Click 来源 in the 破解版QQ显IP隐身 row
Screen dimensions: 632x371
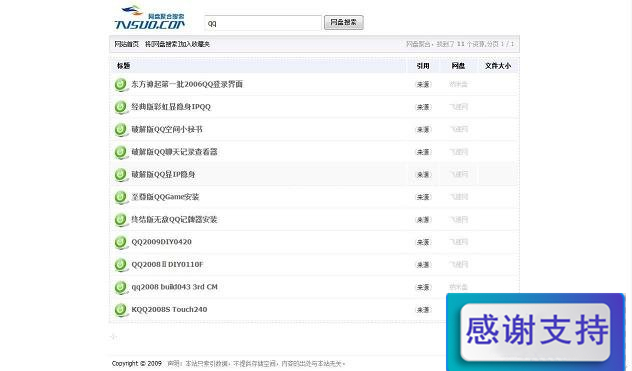point(423,175)
